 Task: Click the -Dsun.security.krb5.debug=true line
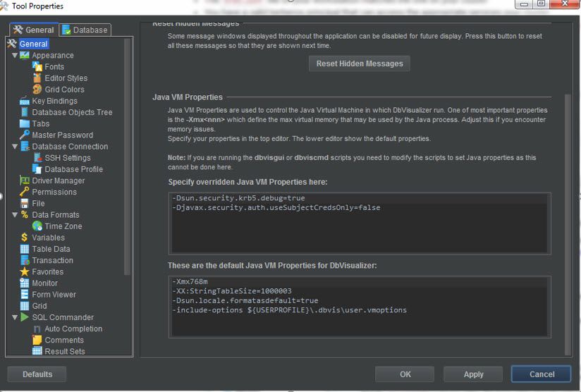[238, 198]
